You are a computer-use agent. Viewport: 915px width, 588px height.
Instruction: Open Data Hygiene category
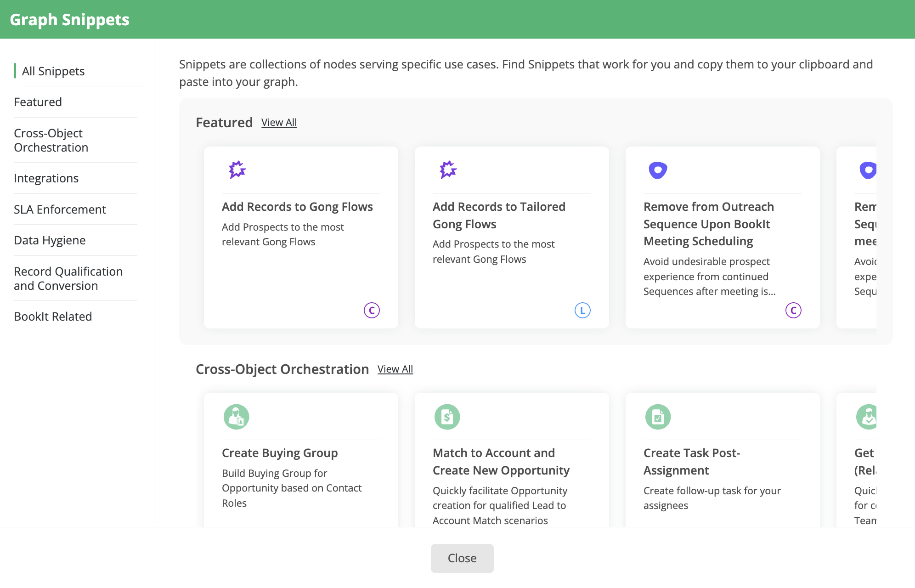point(50,240)
